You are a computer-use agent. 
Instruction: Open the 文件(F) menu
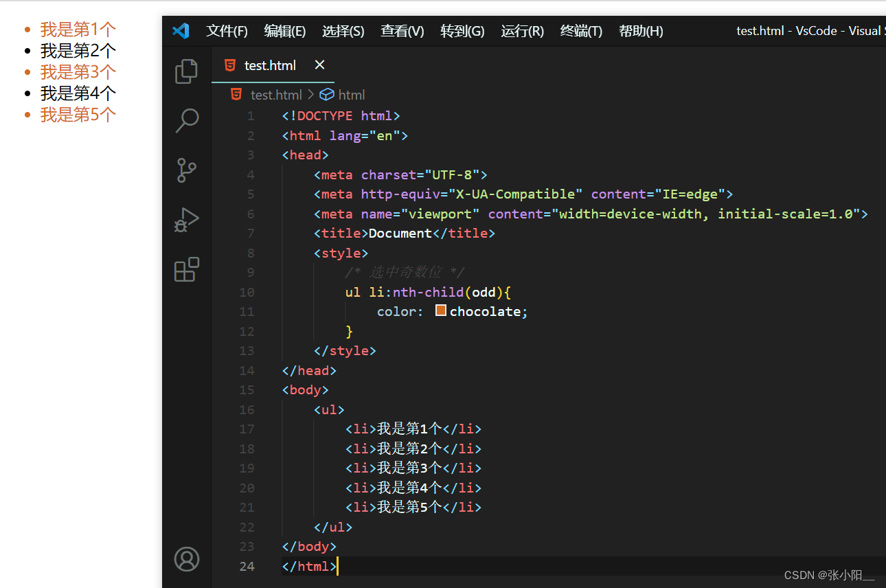227,31
